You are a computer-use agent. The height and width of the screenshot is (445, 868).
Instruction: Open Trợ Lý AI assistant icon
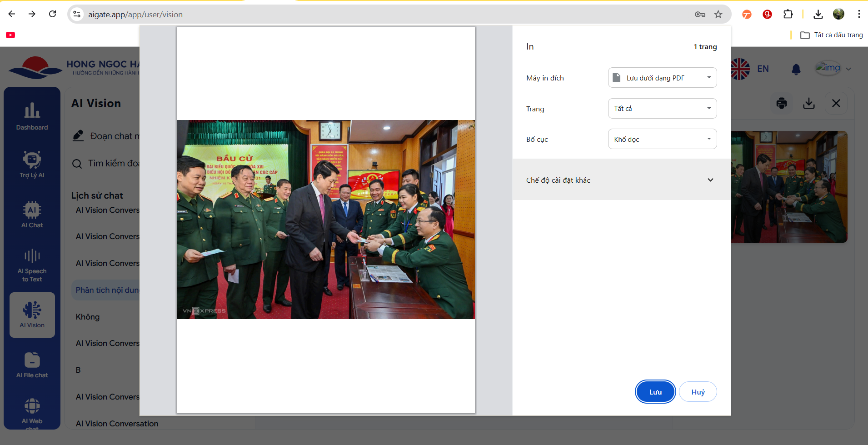coord(32,164)
